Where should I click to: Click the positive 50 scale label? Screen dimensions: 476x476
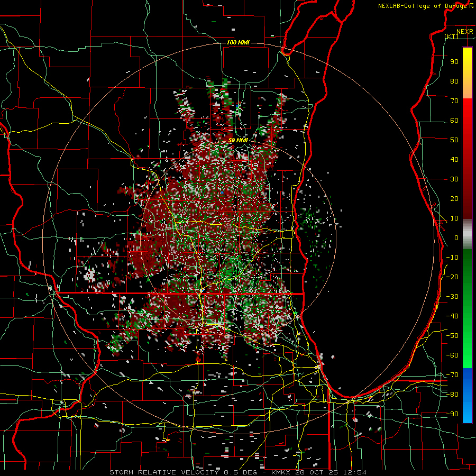tap(454, 140)
